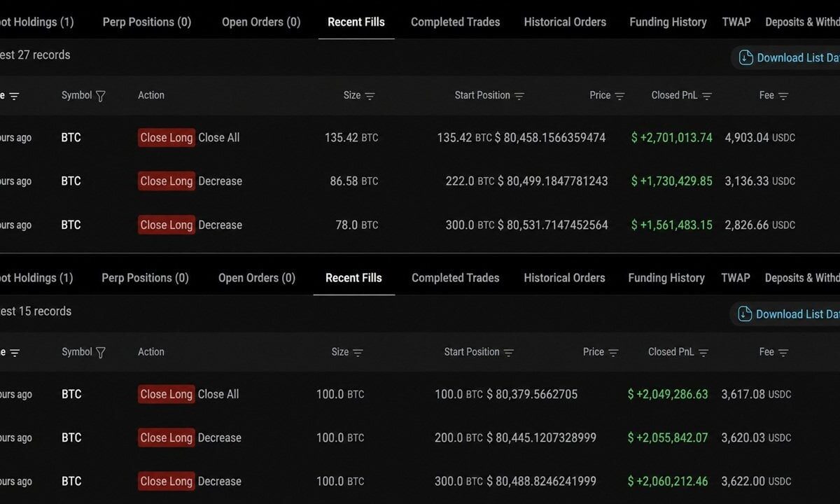Open Perp Positions (0) tab in the bottom panel
The image size is (840, 504).
click(145, 278)
